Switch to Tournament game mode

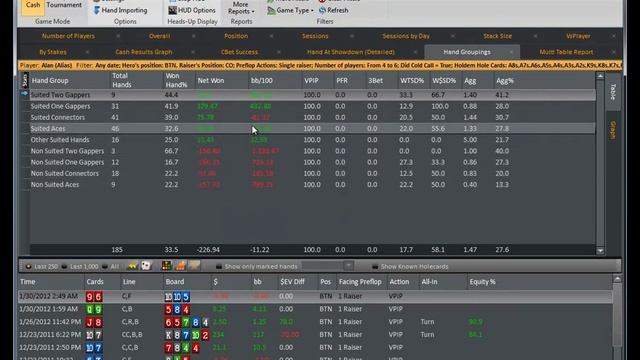click(x=64, y=5)
